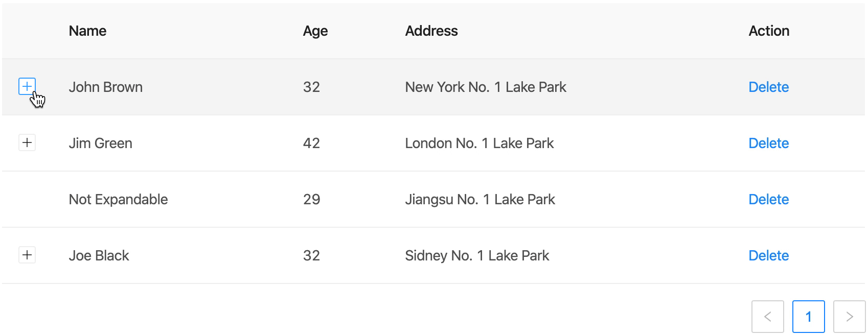868x335 pixels.
Task: Click the John Brown name cell
Action: pyautogui.click(x=105, y=87)
